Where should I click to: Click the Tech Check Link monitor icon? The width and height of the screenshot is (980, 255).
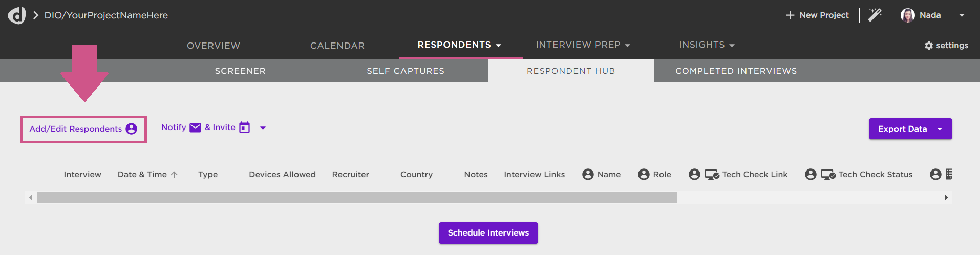(x=712, y=175)
